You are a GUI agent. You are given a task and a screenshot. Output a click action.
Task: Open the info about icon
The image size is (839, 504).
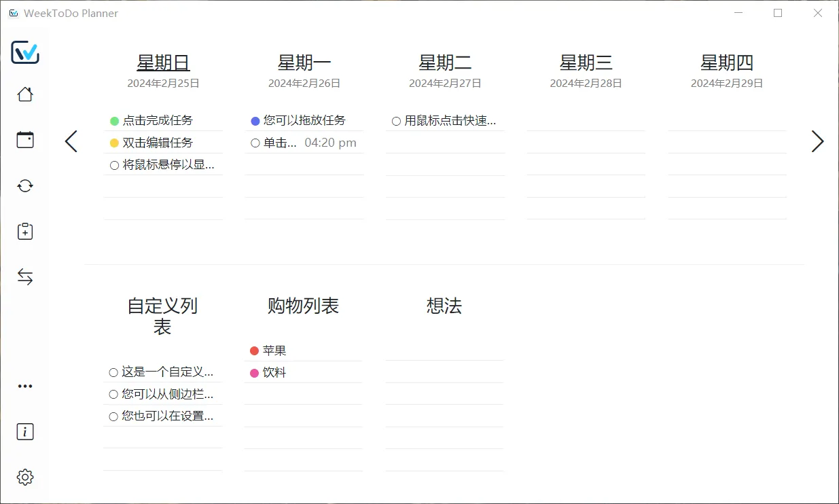click(25, 431)
